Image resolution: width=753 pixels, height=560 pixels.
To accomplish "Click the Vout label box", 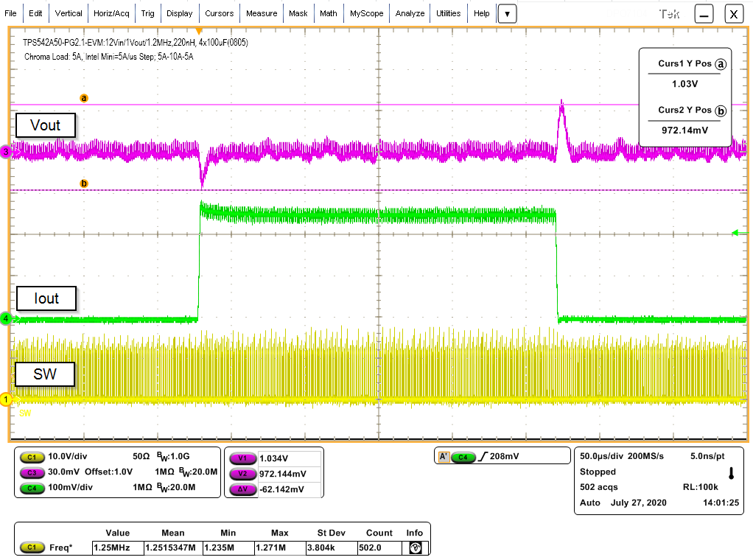I will [x=45, y=125].
